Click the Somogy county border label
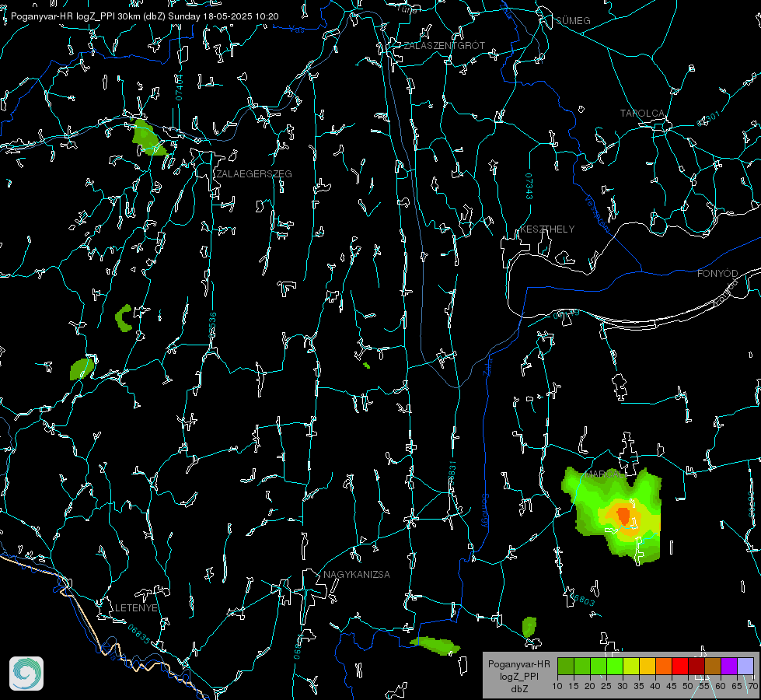 (485, 511)
